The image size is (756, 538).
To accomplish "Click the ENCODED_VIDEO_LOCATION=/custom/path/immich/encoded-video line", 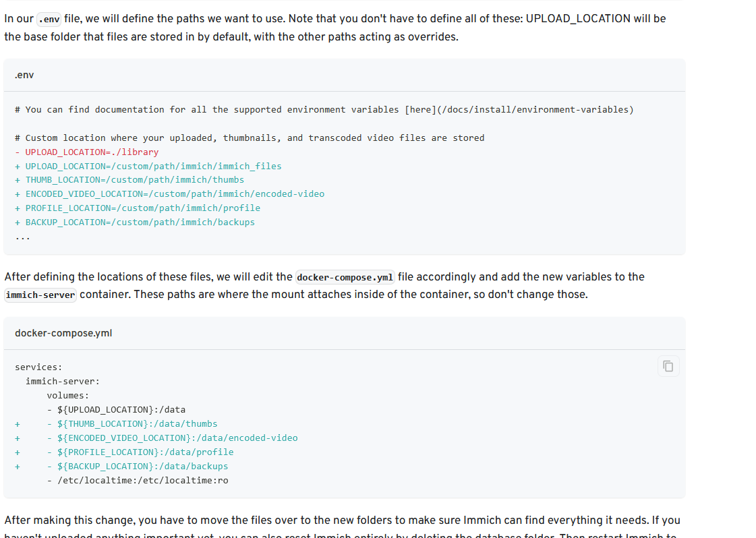I will tap(170, 193).
